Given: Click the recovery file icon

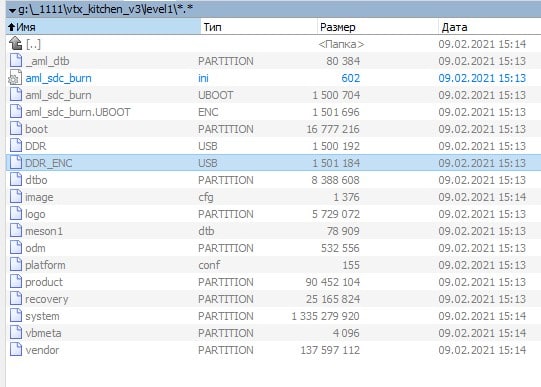Looking at the screenshot, I should (x=16, y=298).
